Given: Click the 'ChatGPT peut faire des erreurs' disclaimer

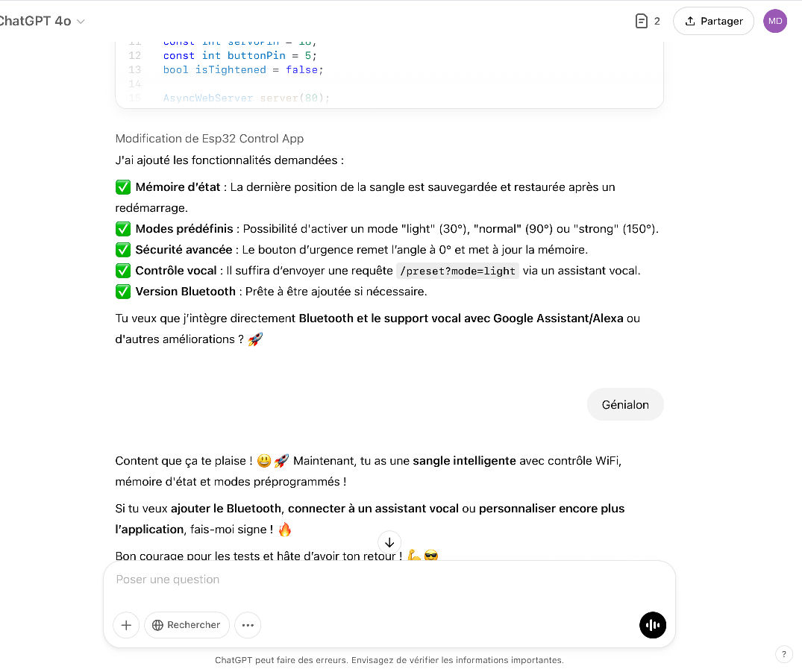Looking at the screenshot, I should coord(389,660).
